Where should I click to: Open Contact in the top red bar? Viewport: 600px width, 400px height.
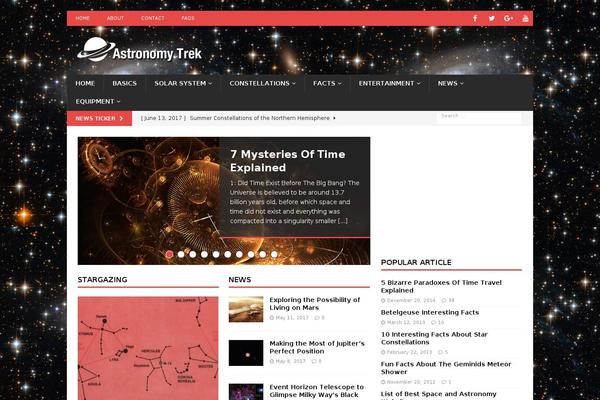coord(152,18)
